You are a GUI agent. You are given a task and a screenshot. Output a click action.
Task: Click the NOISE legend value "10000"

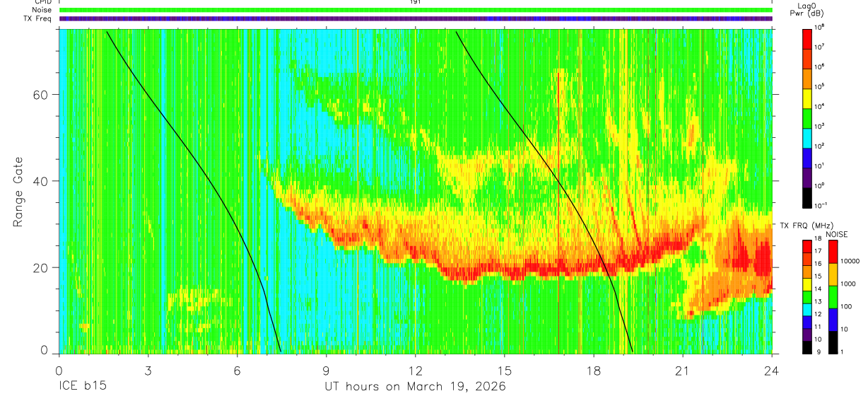[851, 261]
